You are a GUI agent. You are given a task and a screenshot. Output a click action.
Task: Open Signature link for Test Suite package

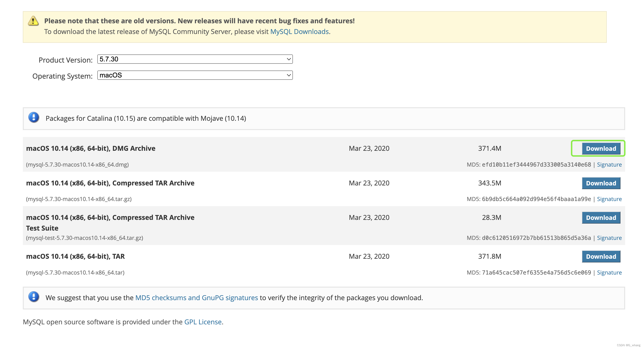pos(609,238)
